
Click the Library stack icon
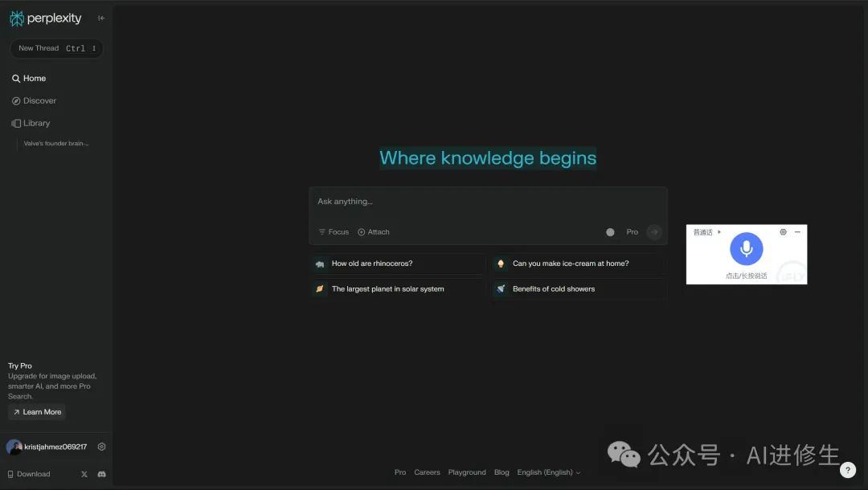(16, 124)
